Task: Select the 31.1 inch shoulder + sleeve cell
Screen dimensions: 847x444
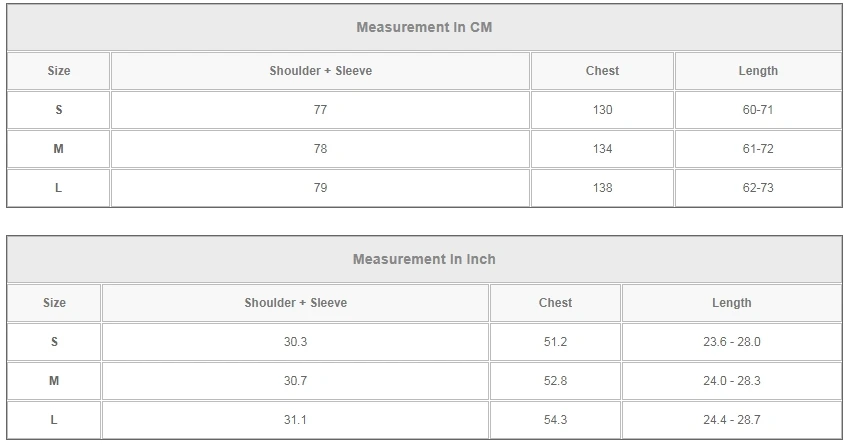Action: 295,420
